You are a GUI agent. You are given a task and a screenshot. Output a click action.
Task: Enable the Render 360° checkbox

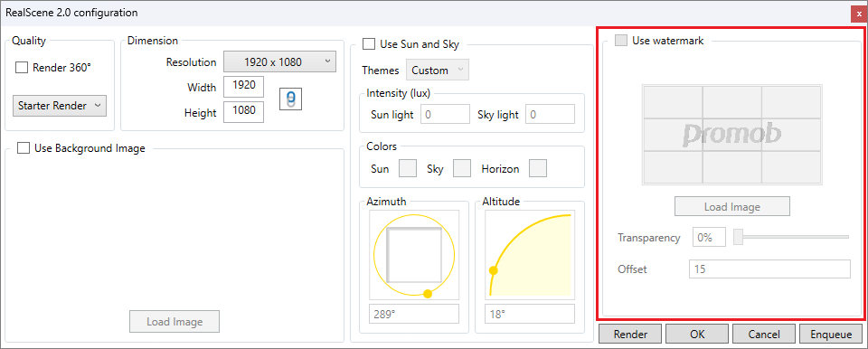coord(22,68)
